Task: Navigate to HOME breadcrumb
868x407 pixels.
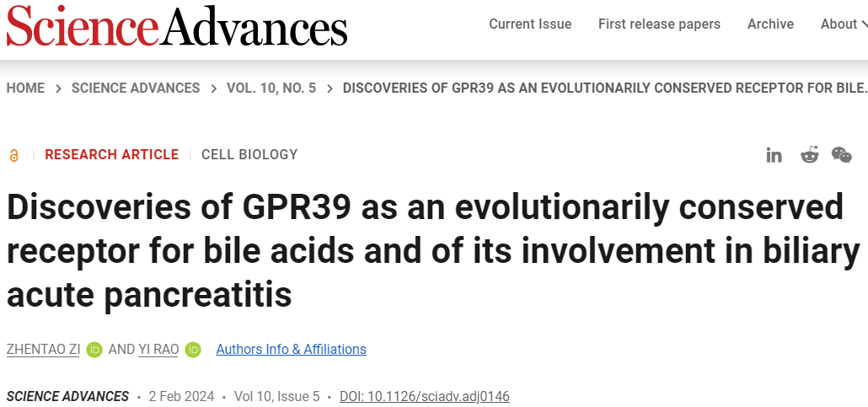Action: [x=25, y=88]
